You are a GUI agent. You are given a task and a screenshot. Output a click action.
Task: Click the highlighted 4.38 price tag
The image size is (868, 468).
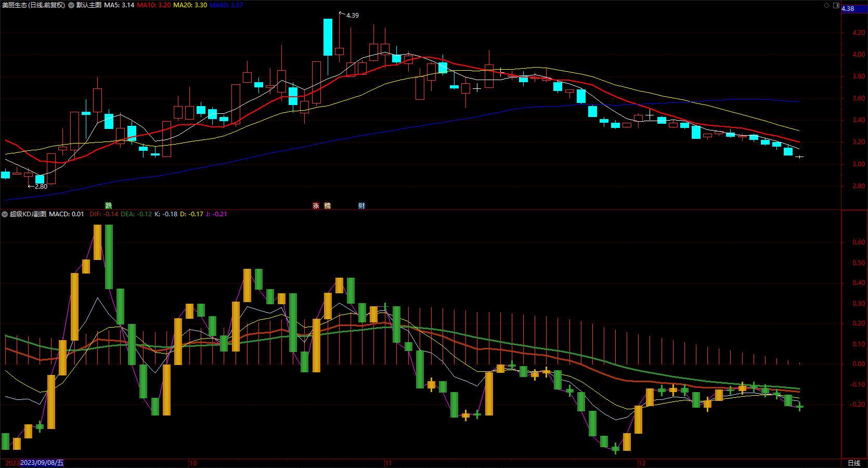[x=854, y=9]
